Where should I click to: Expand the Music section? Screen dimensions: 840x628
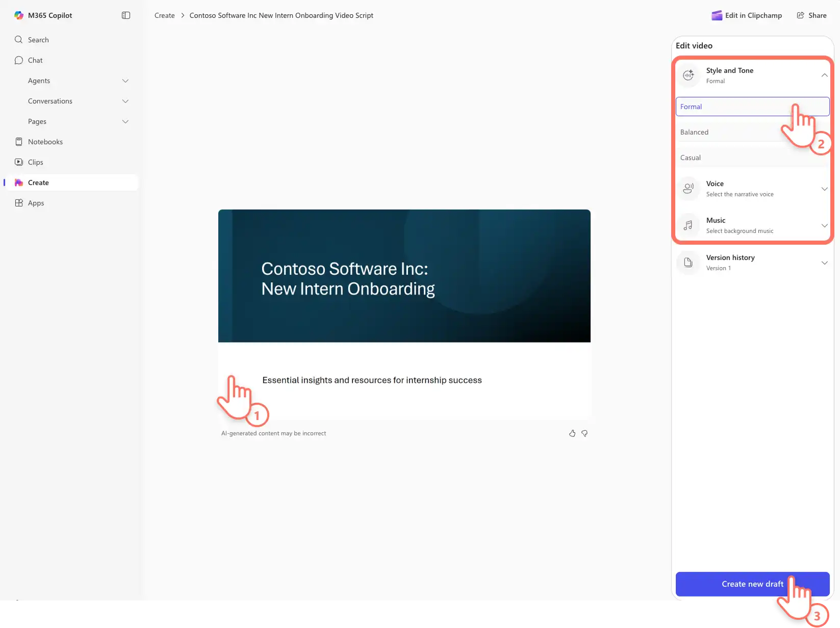(x=752, y=225)
